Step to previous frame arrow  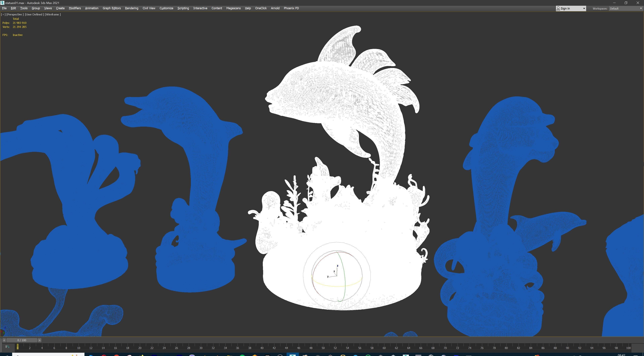tap(4, 340)
